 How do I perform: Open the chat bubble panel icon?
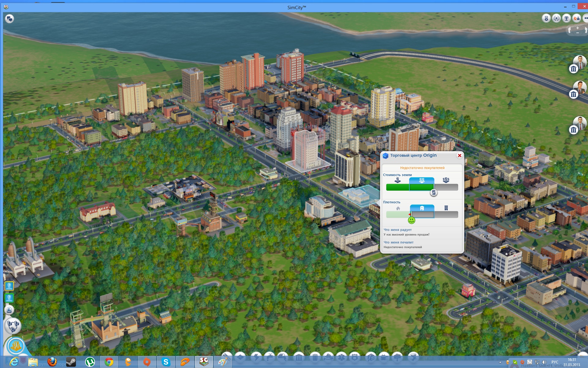tap(9, 19)
